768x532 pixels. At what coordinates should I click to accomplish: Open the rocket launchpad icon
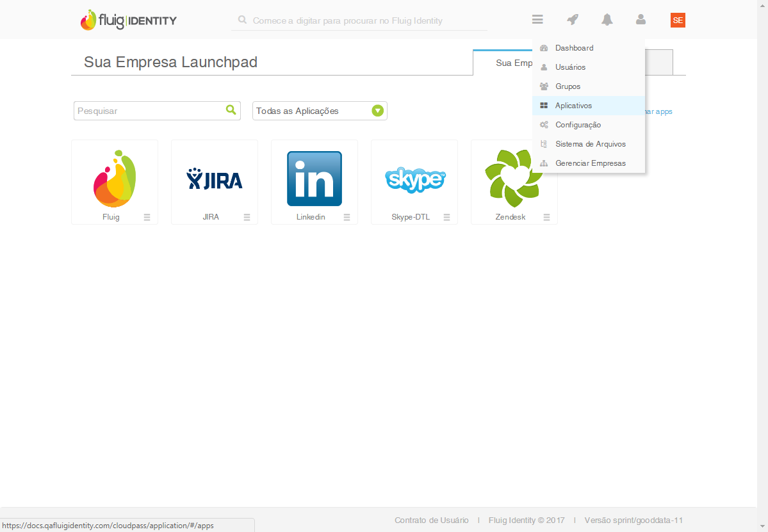tap(573, 20)
